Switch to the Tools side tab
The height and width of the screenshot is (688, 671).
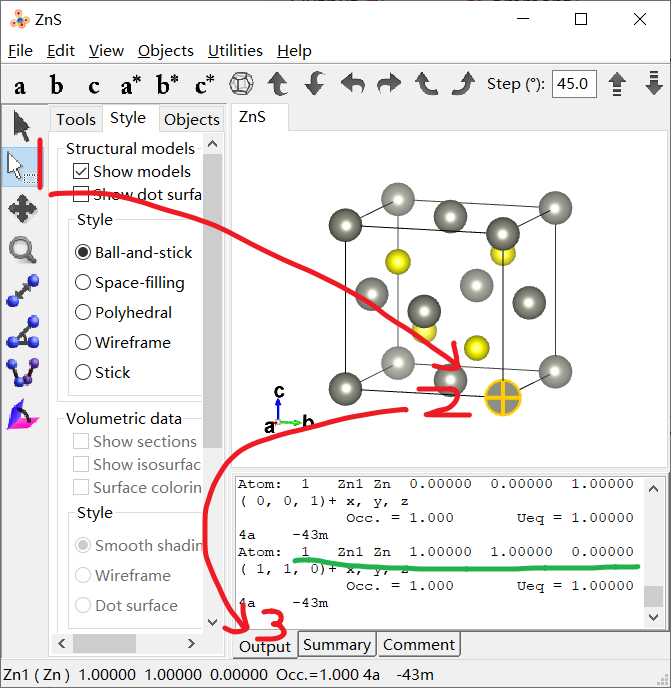[76, 119]
